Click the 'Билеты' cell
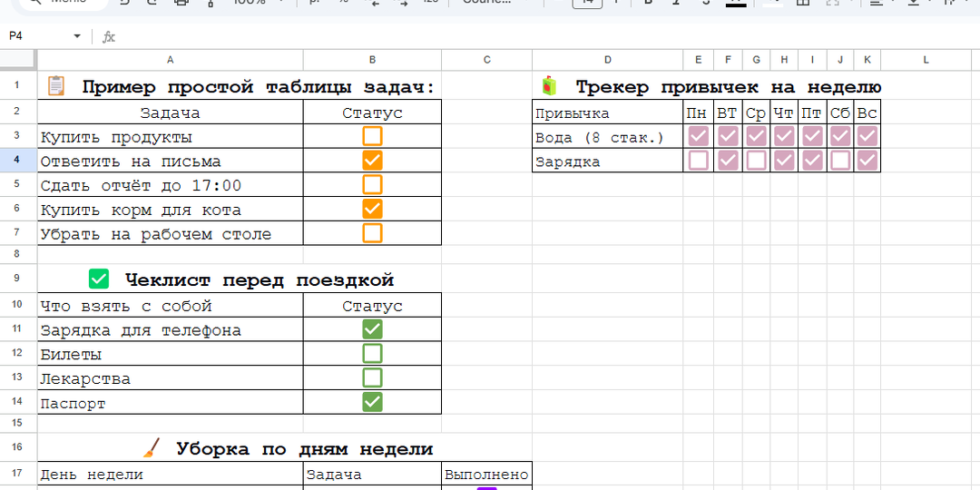 (x=170, y=355)
